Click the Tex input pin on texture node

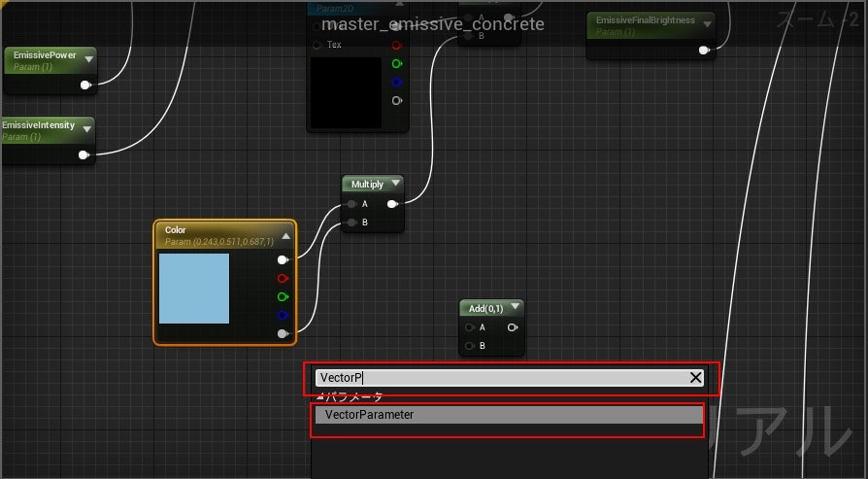pos(317,45)
